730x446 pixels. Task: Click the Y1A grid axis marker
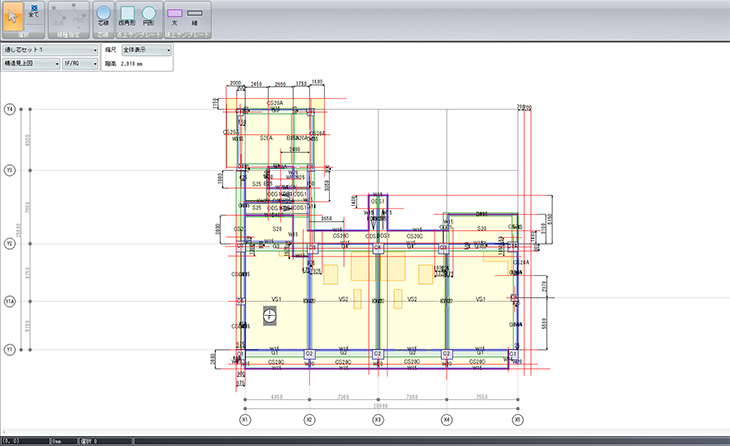point(10,300)
